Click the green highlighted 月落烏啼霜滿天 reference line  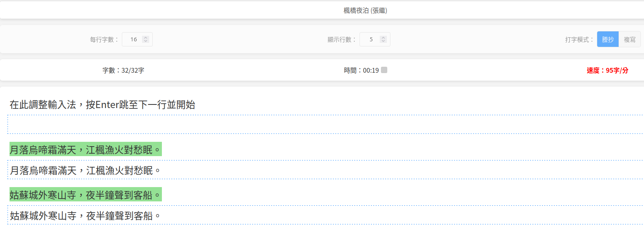point(85,149)
